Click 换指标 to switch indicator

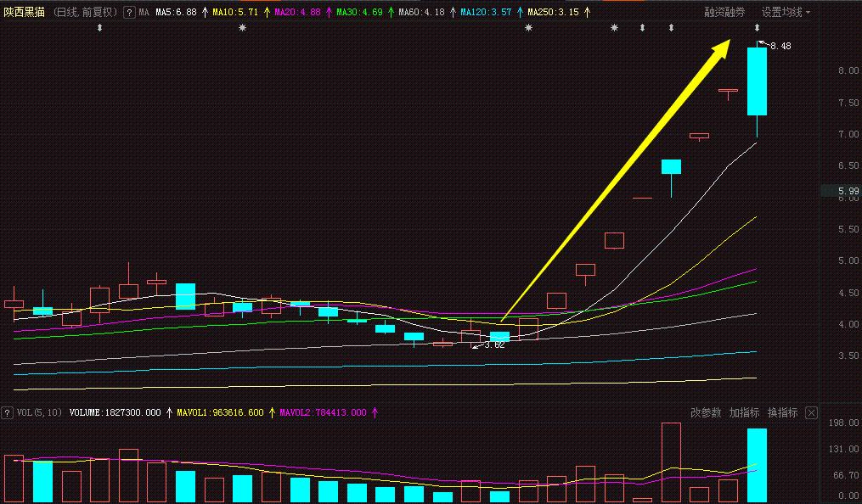(782, 413)
